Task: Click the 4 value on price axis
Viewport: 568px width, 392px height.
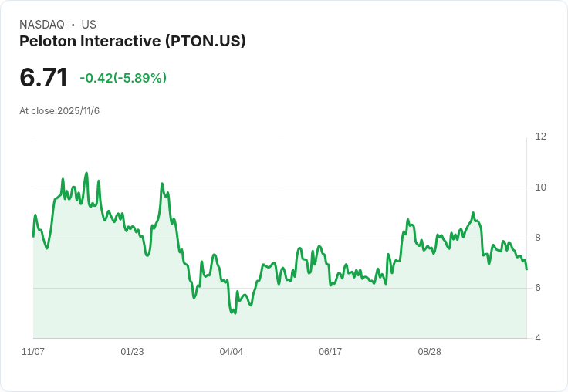Action: (x=538, y=338)
